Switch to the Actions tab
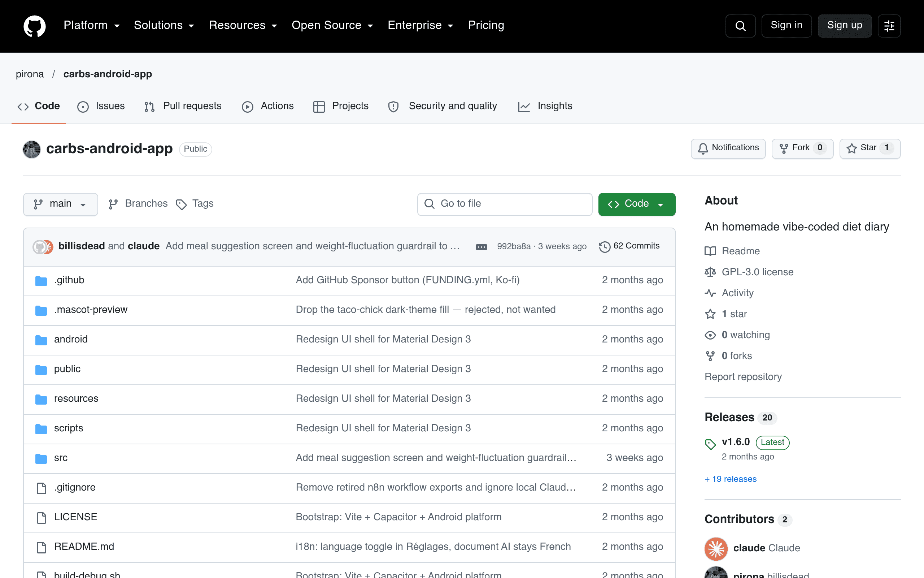This screenshot has width=924, height=578. click(268, 106)
